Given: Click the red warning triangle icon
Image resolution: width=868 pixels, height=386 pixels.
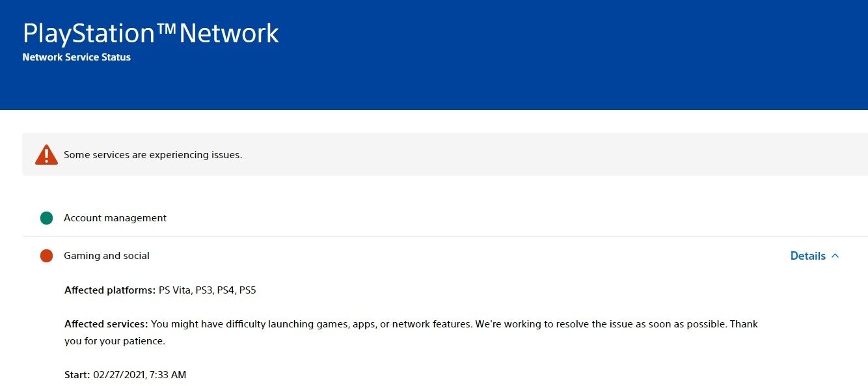Looking at the screenshot, I should click(46, 155).
